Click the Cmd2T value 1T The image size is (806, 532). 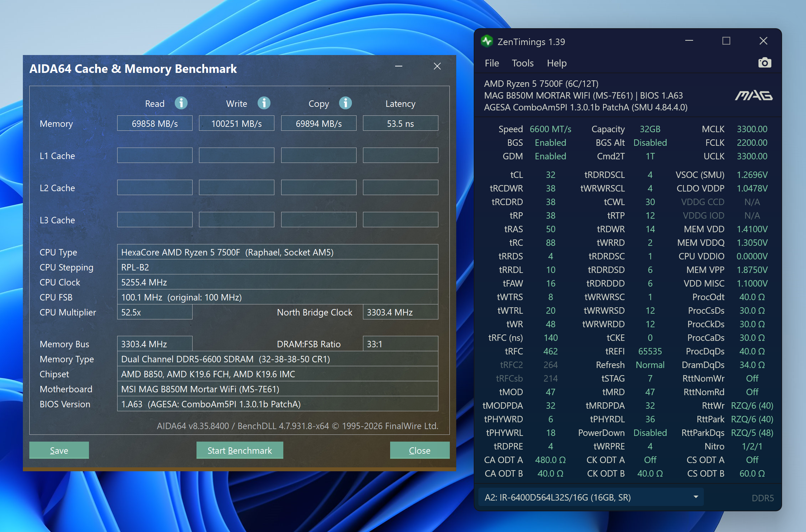650,156
